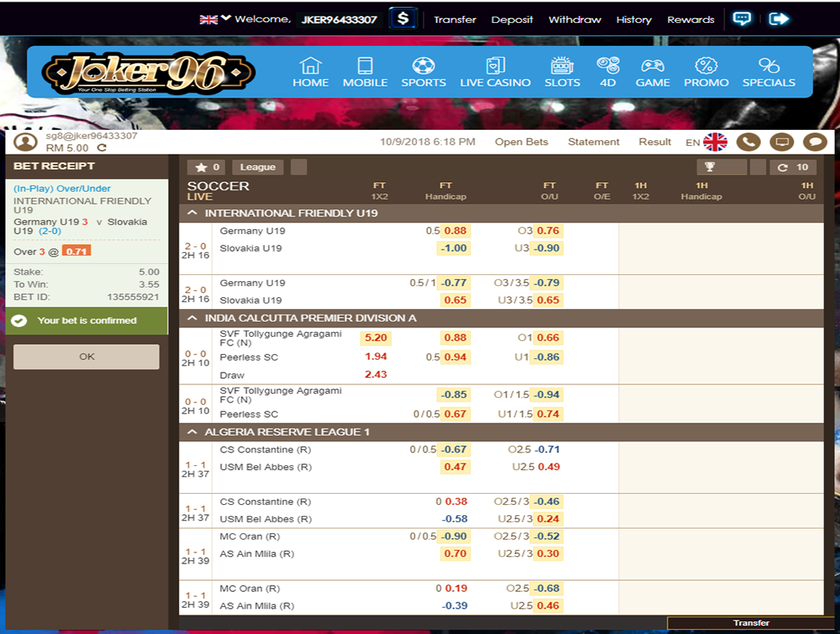Select the 5.20 odds for SVF Tollygunge
The width and height of the screenshot is (840, 634).
[x=375, y=338]
